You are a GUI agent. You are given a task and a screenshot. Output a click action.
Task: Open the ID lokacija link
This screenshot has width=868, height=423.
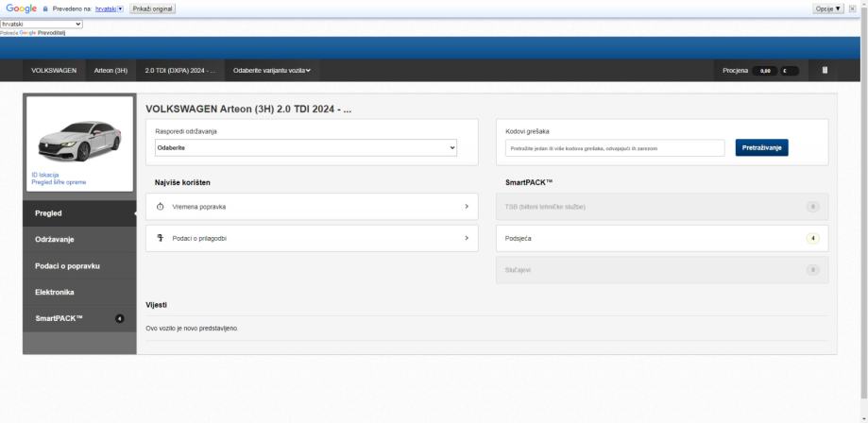coord(45,175)
